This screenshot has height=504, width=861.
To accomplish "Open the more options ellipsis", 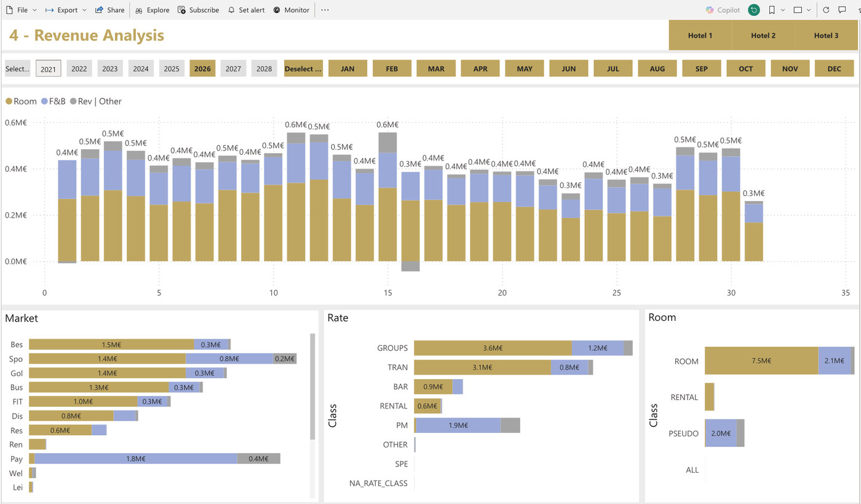I will click(325, 10).
